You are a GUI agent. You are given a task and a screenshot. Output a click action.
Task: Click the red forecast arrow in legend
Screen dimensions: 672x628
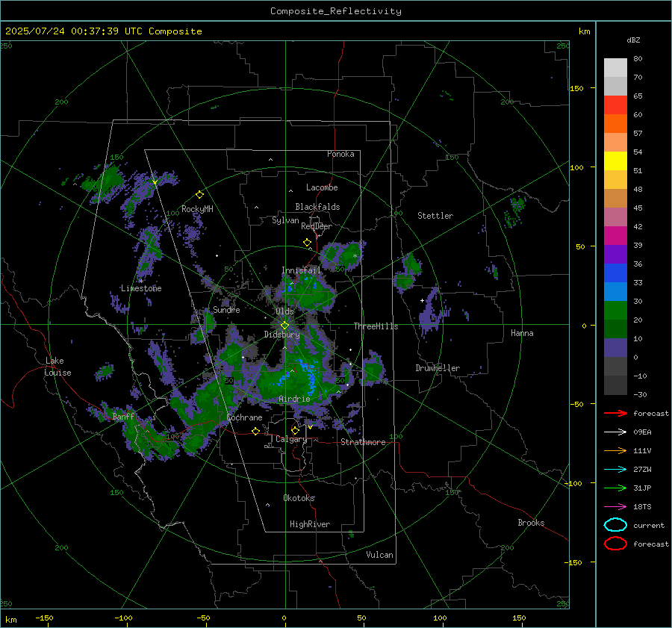[615, 413]
